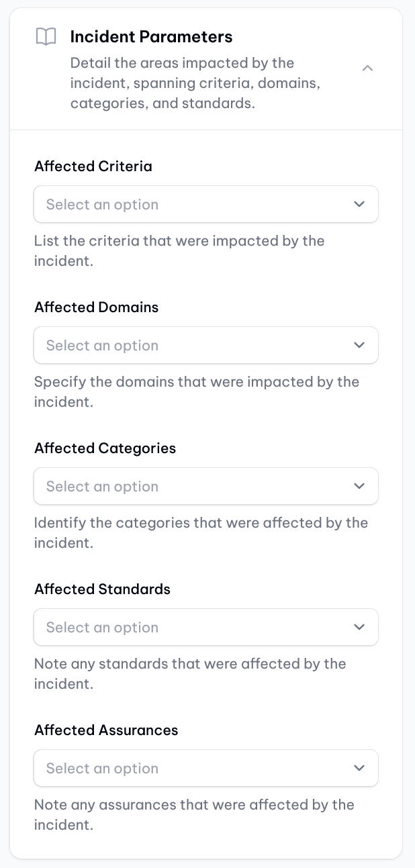Screen dimensions: 415x868
Task: Click the chevron arrow in Affected Domains
Action: click(359, 345)
